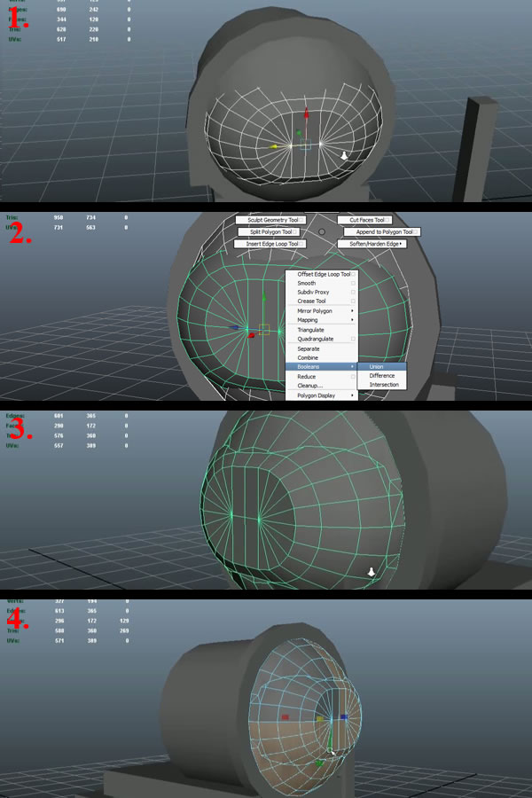This screenshot has height=798, width=532.
Task: Open the Smooth option box
Action: tap(353, 284)
